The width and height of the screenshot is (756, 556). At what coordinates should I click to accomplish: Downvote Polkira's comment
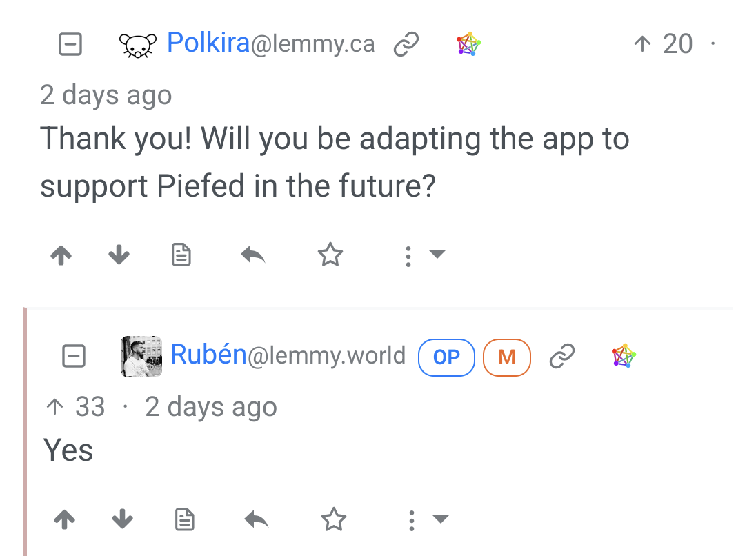119,256
